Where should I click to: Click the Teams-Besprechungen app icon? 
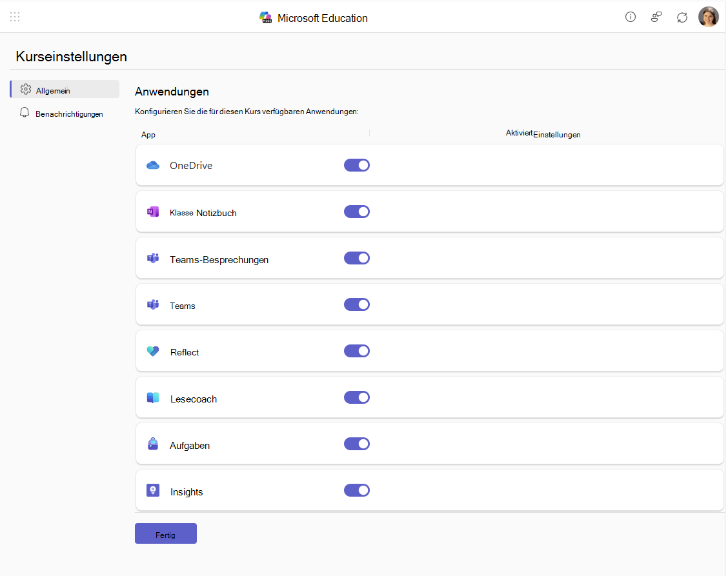pos(153,258)
